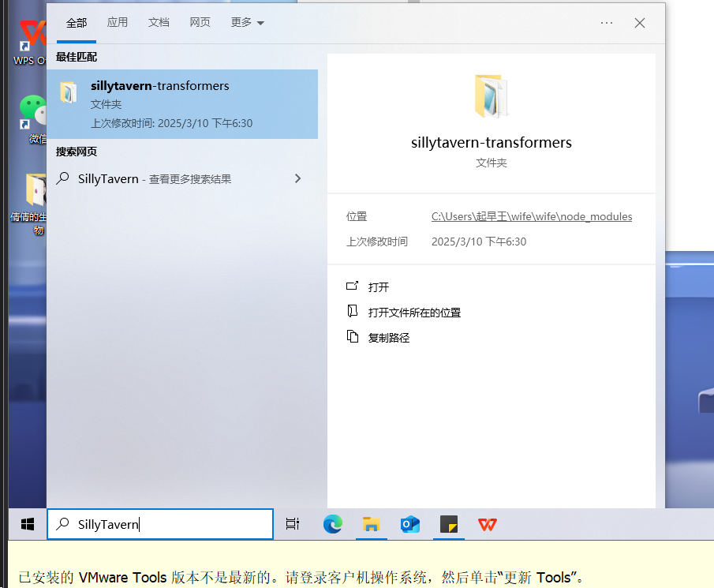Screen dimensions: 714x588
Task: Open Outlook from the taskbar
Action: [409, 524]
